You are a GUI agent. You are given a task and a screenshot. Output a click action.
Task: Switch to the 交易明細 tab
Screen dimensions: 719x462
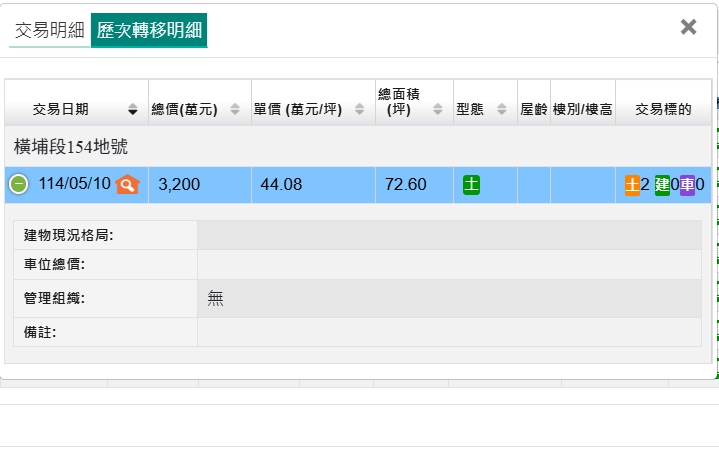[49, 30]
